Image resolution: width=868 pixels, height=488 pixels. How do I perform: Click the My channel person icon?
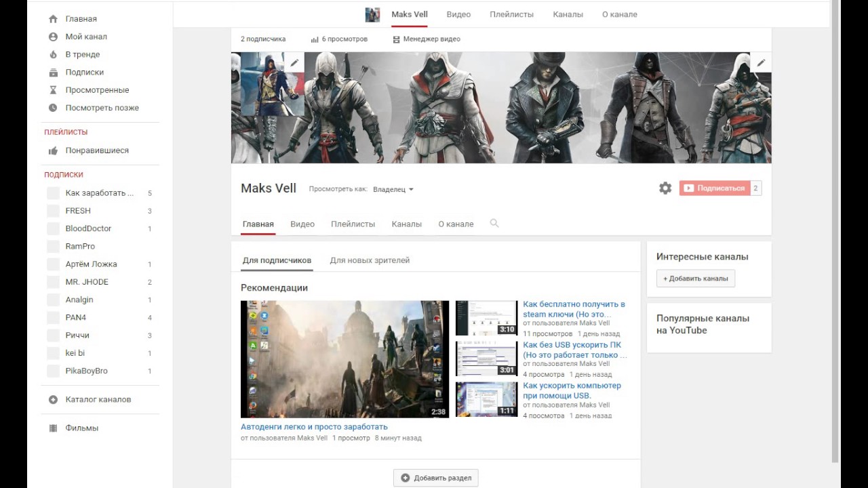tap(53, 37)
